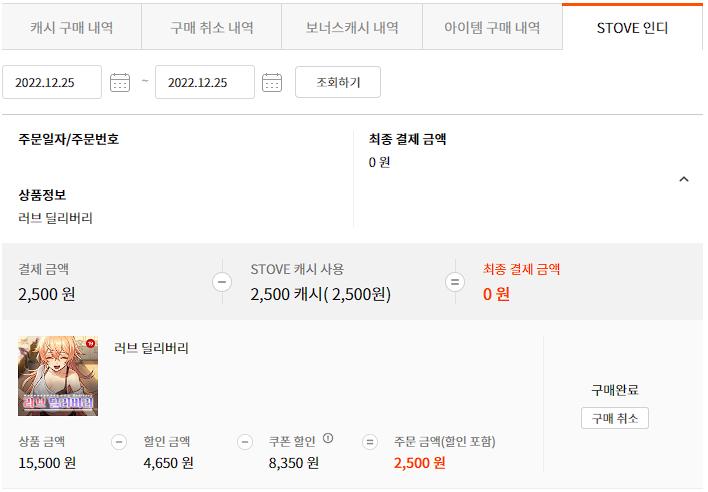Focus the end date input field
The image size is (708, 492).
[x=205, y=82]
